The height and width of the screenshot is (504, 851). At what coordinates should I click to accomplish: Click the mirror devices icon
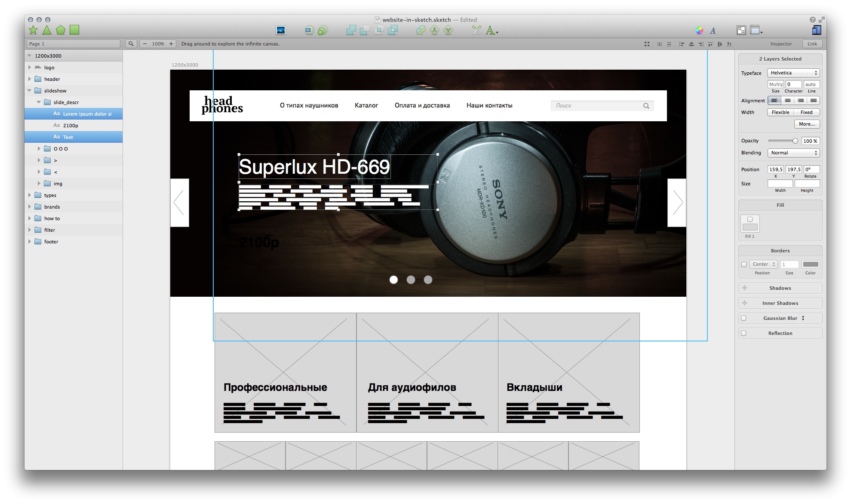point(816,30)
